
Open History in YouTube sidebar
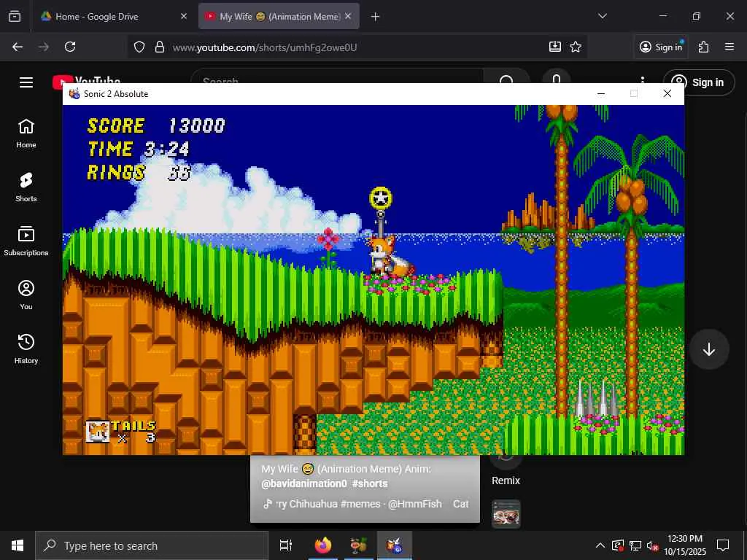point(26,349)
